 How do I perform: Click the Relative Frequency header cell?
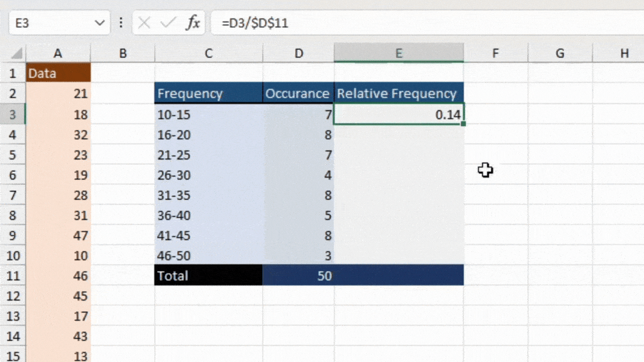tap(399, 93)
